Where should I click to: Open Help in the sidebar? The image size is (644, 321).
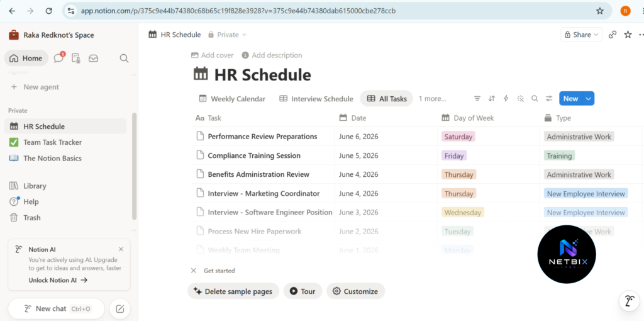click(65, 202)
